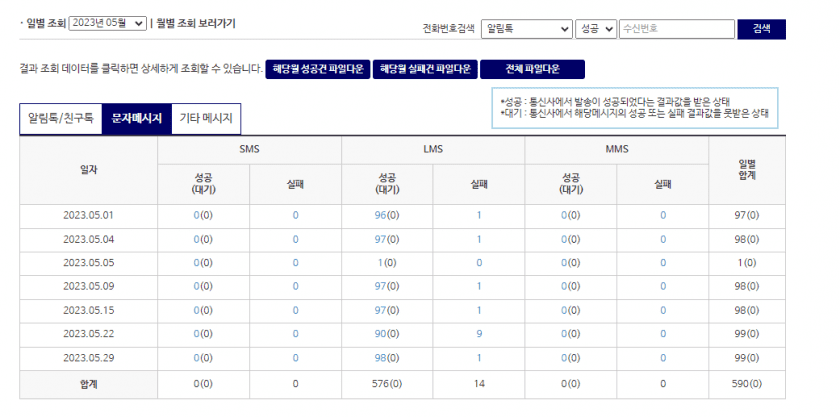Viewport: 840px width, 417px height.
Task: Click LMS success count 98 on 2023.05.29
Action: 380,358
